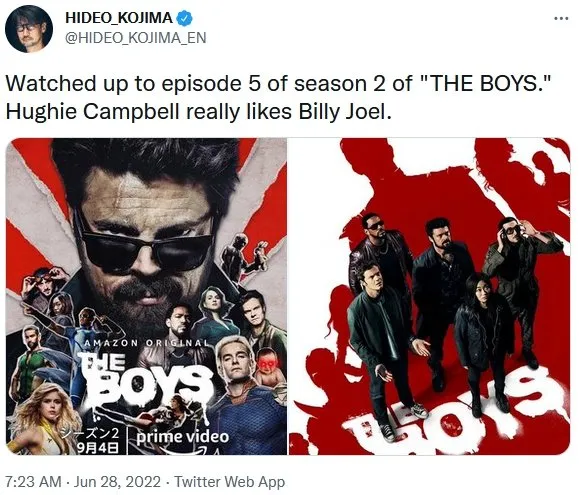Viewport: 579px width, 495px height.
Task: Click the 7:23 AM timestamp
Action: click(x=34, y=482)
